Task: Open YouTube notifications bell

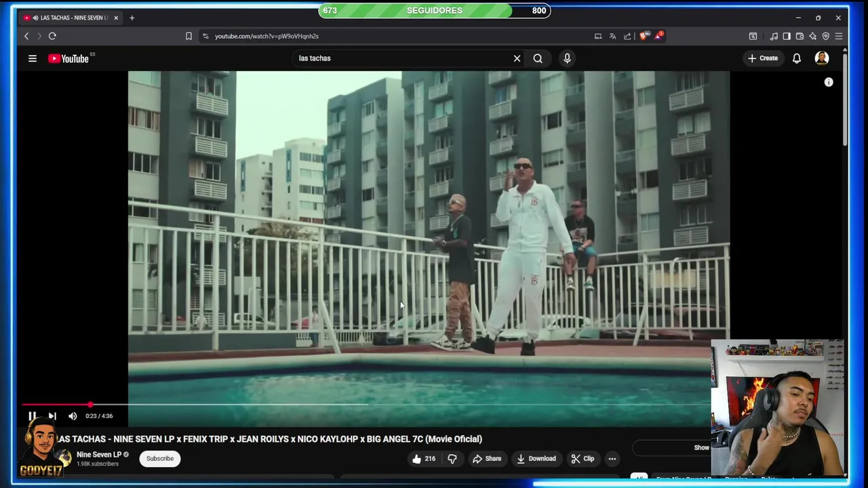Action: pyautogui.click(x=797, y=58)
